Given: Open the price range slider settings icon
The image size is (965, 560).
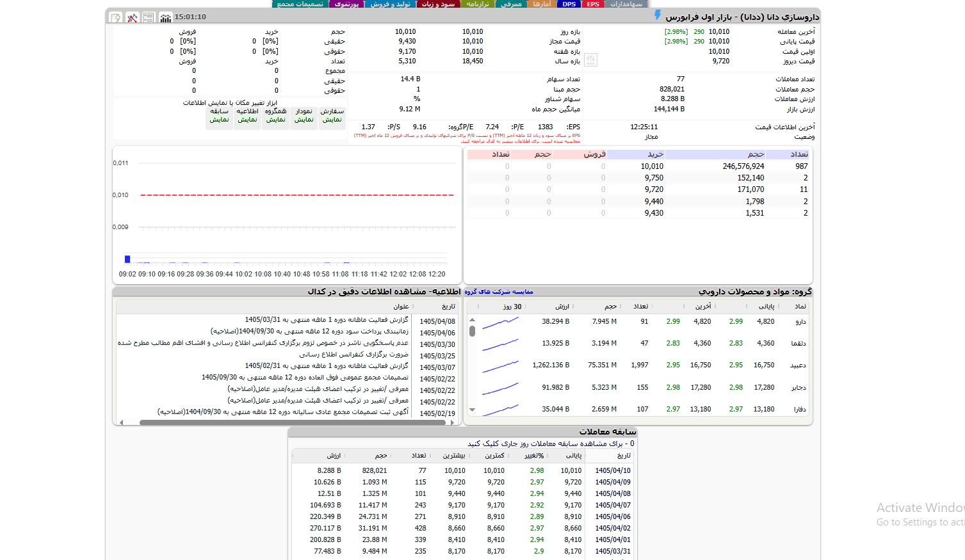Looking at the screenshot, I should 590,60.
